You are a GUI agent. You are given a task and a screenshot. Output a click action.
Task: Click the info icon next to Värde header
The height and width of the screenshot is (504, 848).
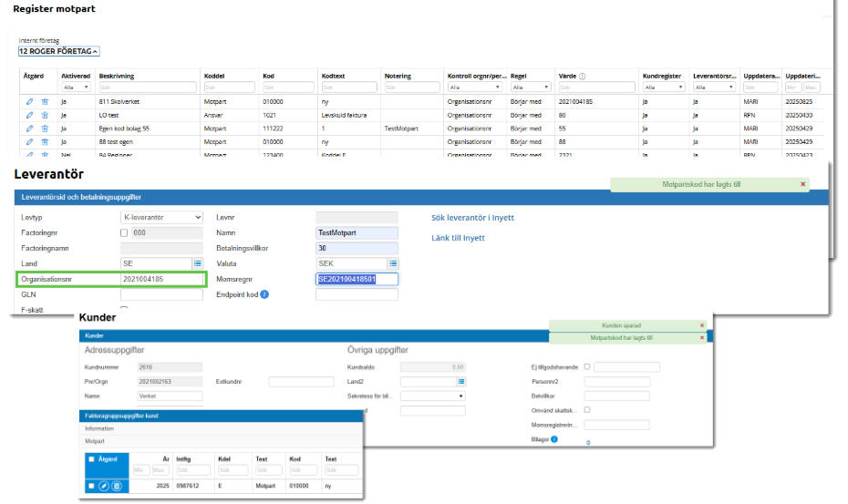pyautogui.click(x=582, y=77)
